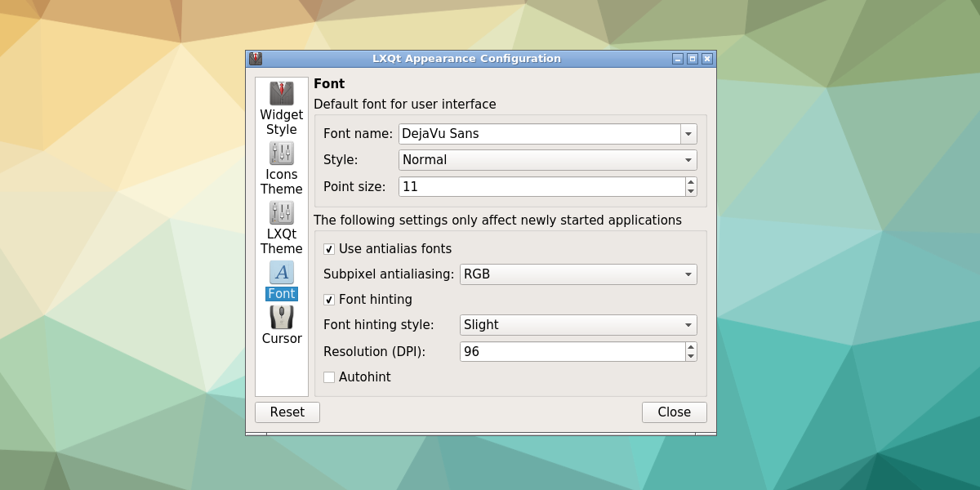Viewport: 980px width, 490px height.
Task: Click the 'Default font for user interface' label
Action: tap(405, 105)
